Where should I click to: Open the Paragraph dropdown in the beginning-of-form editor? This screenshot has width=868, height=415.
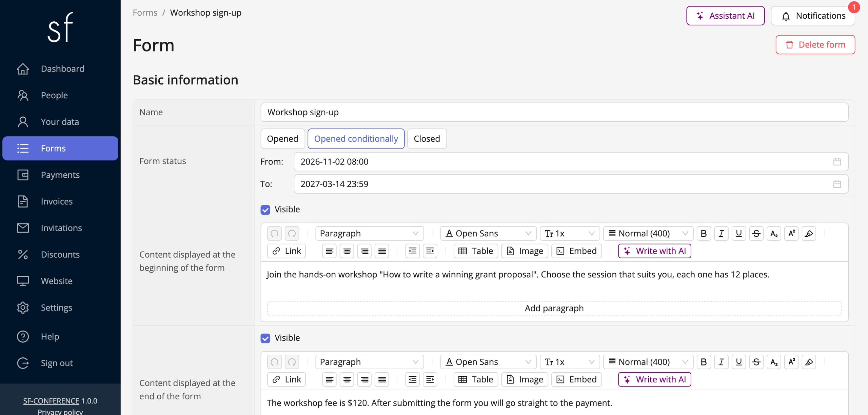pos(369,233)
